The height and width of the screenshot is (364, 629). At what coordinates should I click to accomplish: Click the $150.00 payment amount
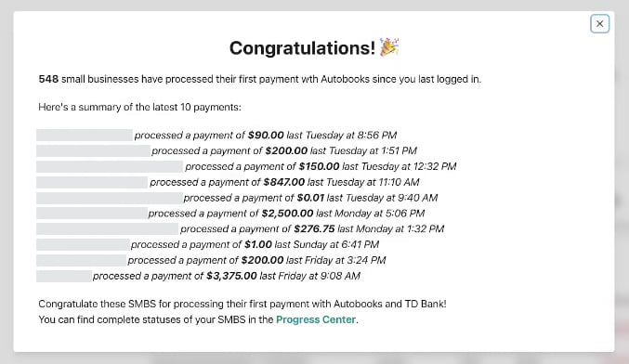pos(319,166)
